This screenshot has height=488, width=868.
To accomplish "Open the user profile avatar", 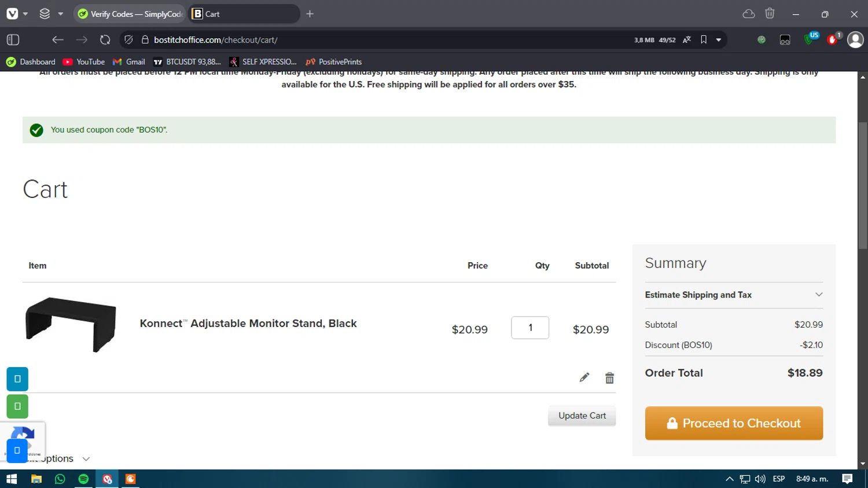I will pos(855,39).
